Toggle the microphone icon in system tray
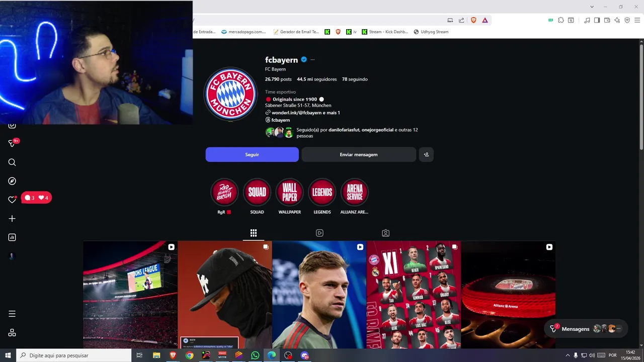The image size is (644, 362). point(576,355)
